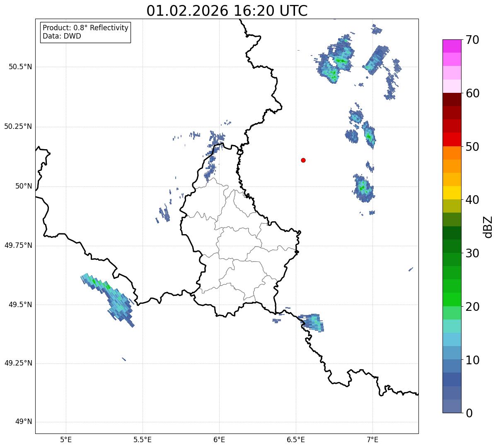Click the "dBZ" colorbar label
This screenshot has width=498, height=448.
[488, 226]
